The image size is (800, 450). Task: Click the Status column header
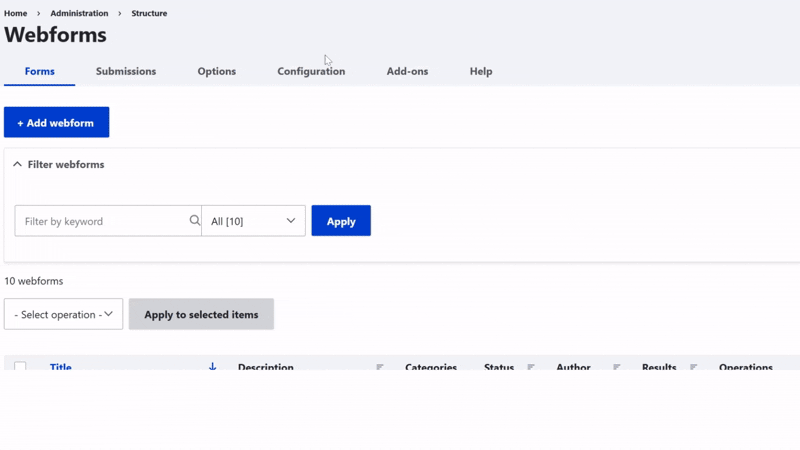coord(499,366)
